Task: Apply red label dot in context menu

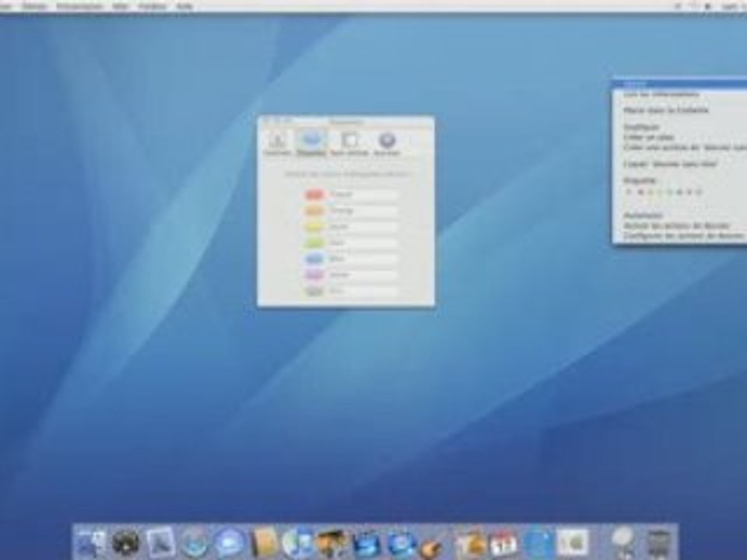Action: pos(640,192)
